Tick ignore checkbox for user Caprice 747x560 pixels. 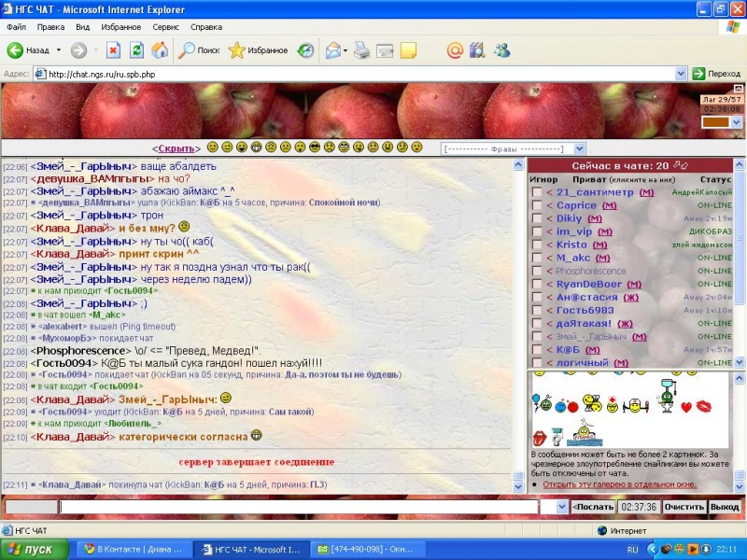pos(536,205)
